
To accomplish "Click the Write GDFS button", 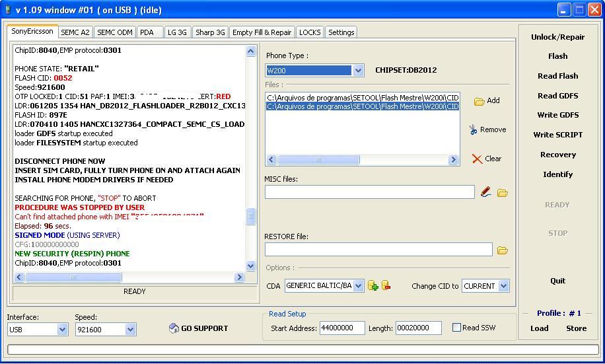I will click(x=557, y=115).
